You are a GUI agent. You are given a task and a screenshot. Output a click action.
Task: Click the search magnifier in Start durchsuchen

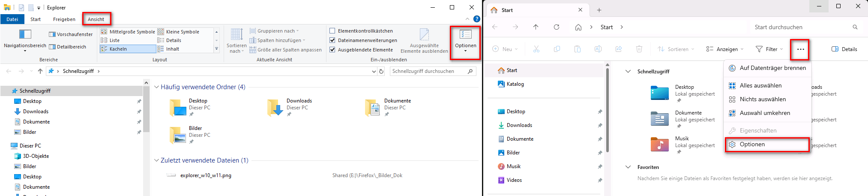(855, 27)
